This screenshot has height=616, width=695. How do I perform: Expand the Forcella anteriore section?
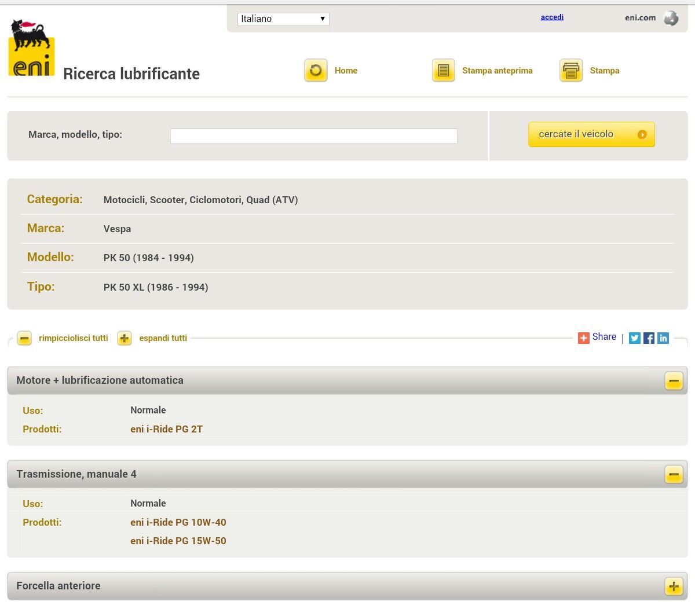click(x=674, y=586)
